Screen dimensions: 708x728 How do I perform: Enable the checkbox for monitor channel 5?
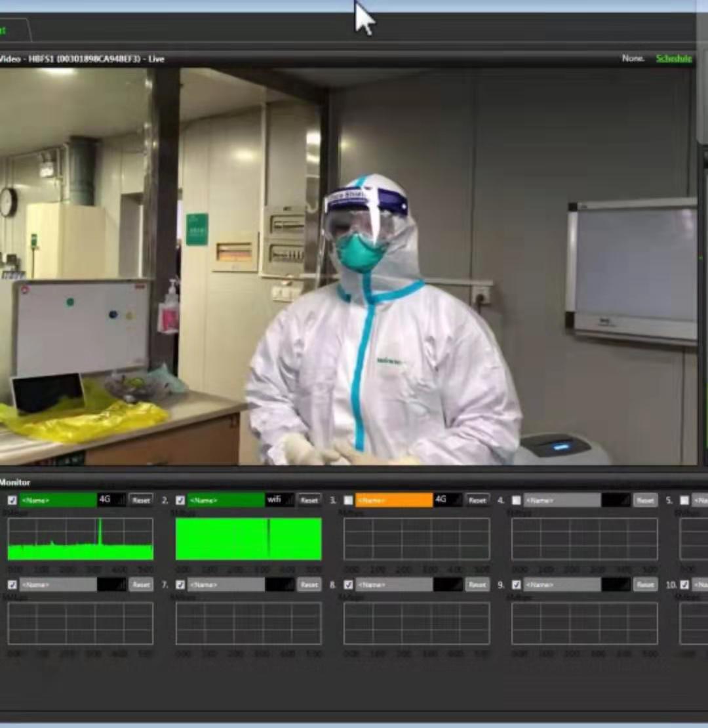(684, 500)
